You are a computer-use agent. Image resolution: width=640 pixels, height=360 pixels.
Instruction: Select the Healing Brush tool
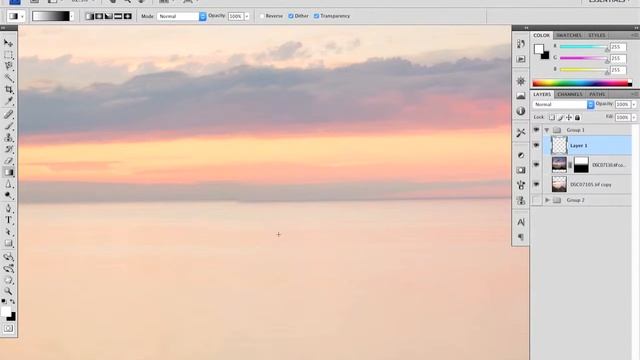tap(8, 114)
